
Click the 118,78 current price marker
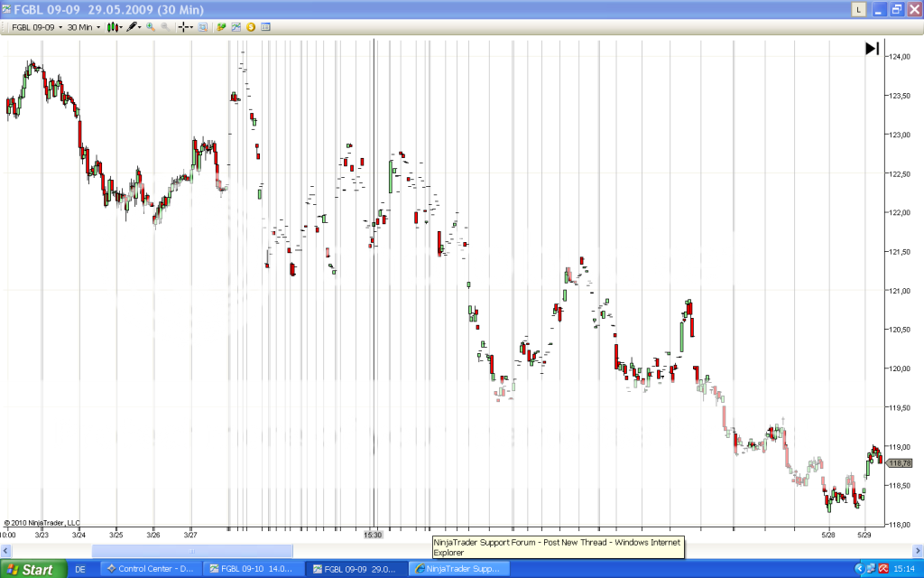[899, 463]
